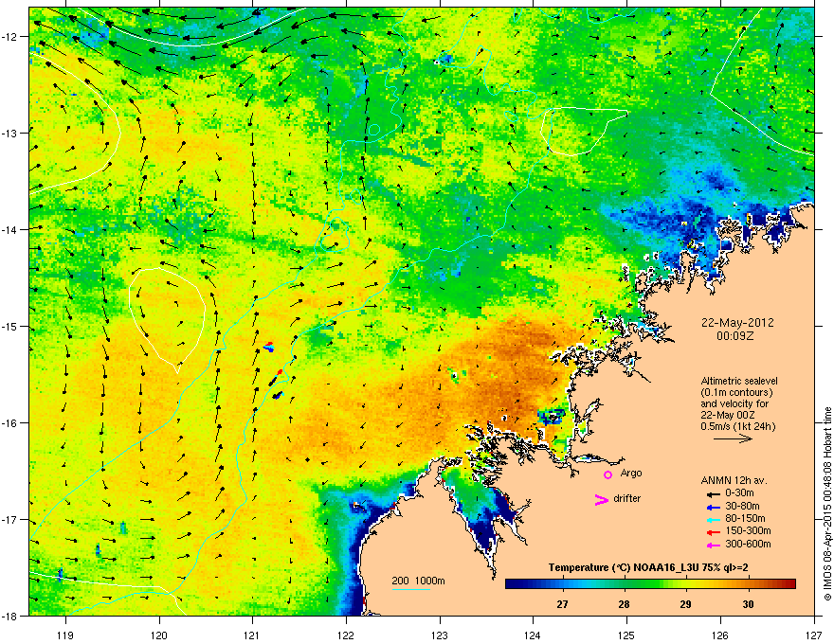Click the Temperature NOAA16_L3U colorbar title
This screenshot has width=834, height=644.
point(648,568)
